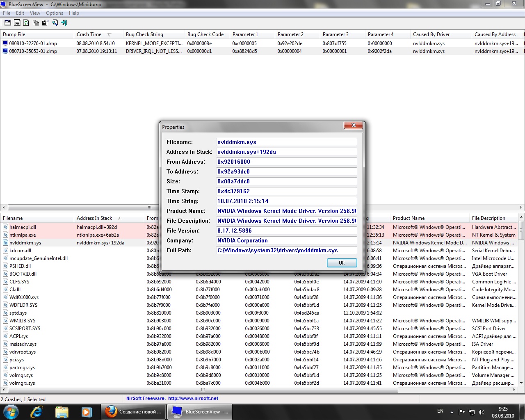
Task: Click the Full Path field value
Action: point(287,250)
